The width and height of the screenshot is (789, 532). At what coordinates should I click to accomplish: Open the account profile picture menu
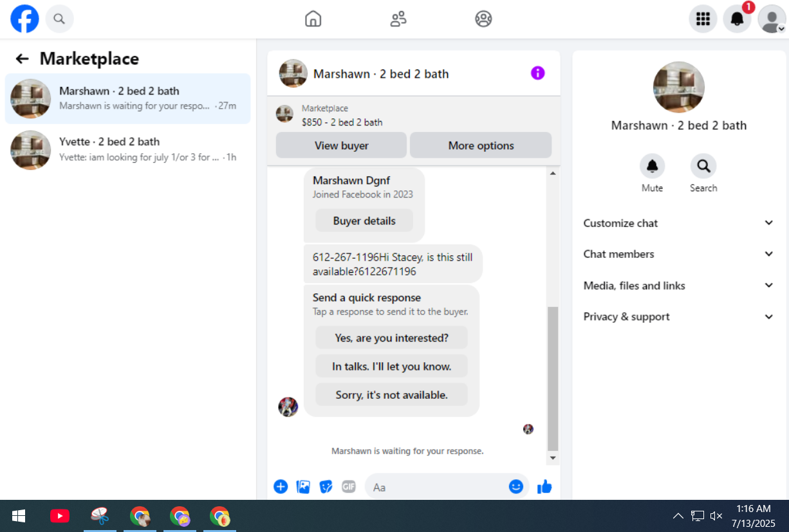[x=772, y=19]
